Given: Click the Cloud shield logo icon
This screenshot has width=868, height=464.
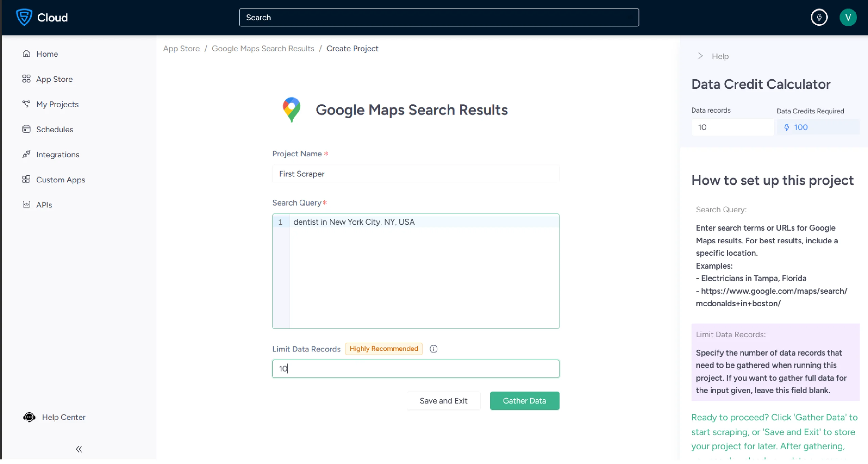Looking at the screenshot, I should (24, 17).
